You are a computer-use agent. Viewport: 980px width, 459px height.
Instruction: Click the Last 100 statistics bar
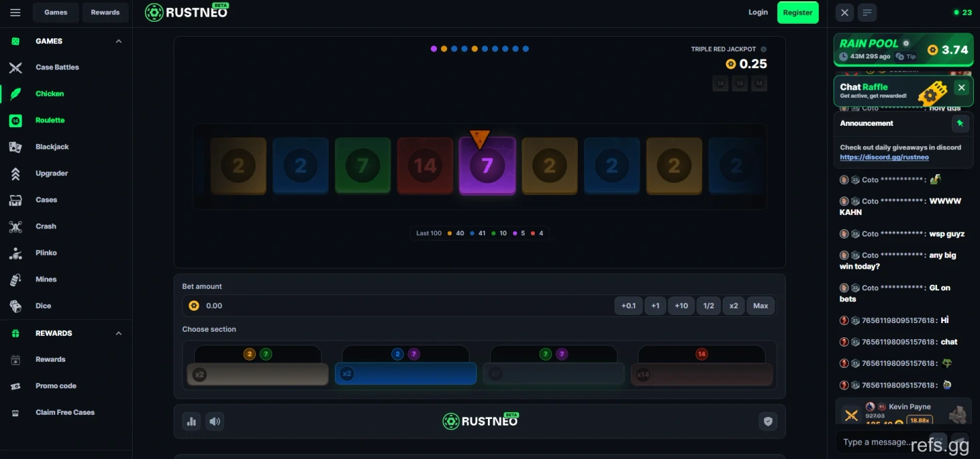click(x=480, y=233)
